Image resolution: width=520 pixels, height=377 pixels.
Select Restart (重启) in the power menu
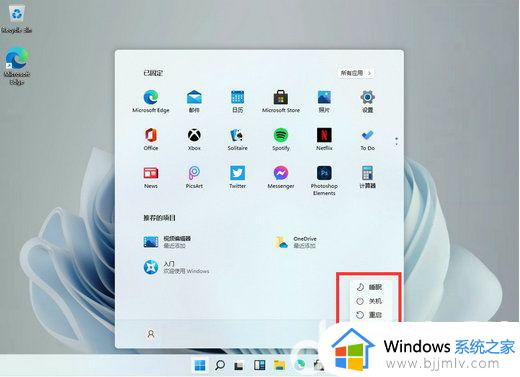coord(369,315)
